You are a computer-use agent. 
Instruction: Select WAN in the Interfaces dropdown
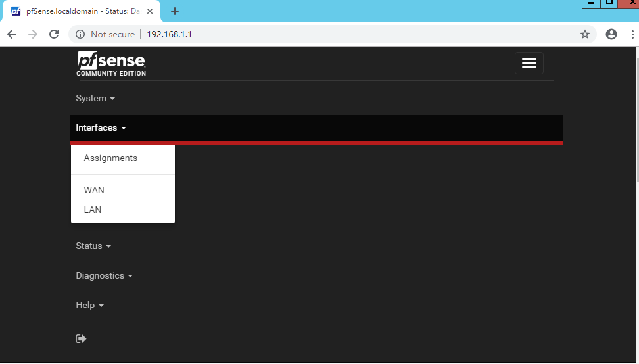point(123,190)
